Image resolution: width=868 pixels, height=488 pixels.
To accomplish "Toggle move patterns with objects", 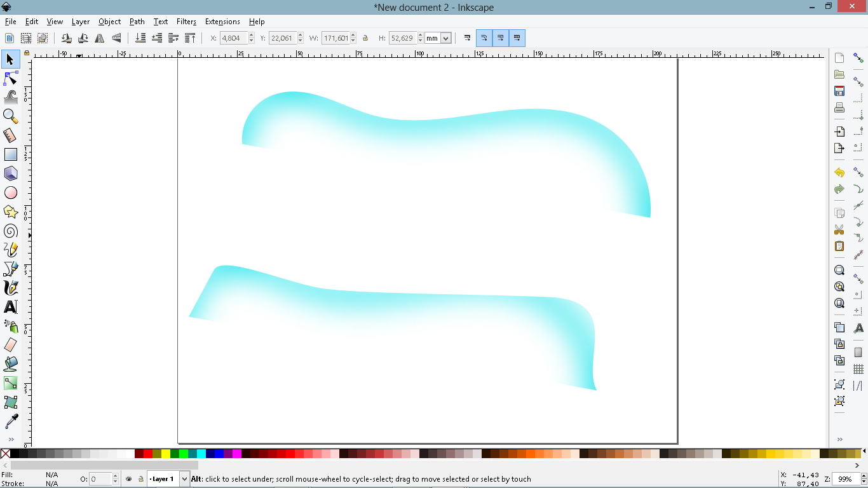I will coord(517,38).
